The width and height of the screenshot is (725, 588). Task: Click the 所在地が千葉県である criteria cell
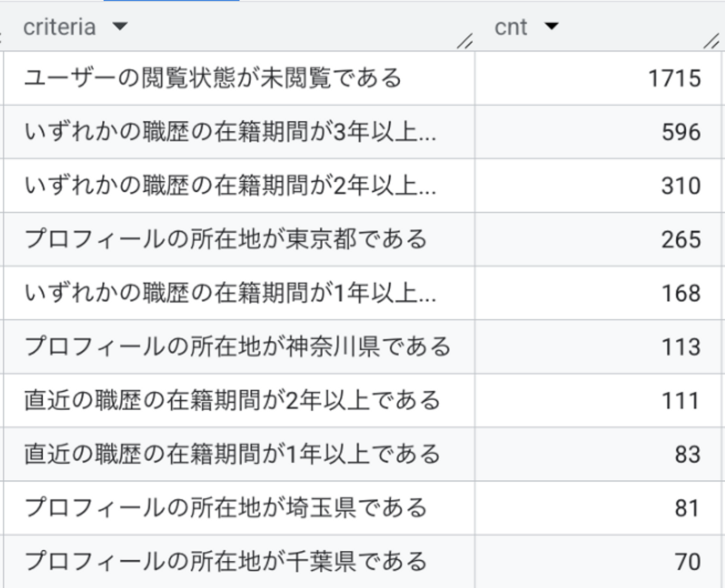coord(226,561)
